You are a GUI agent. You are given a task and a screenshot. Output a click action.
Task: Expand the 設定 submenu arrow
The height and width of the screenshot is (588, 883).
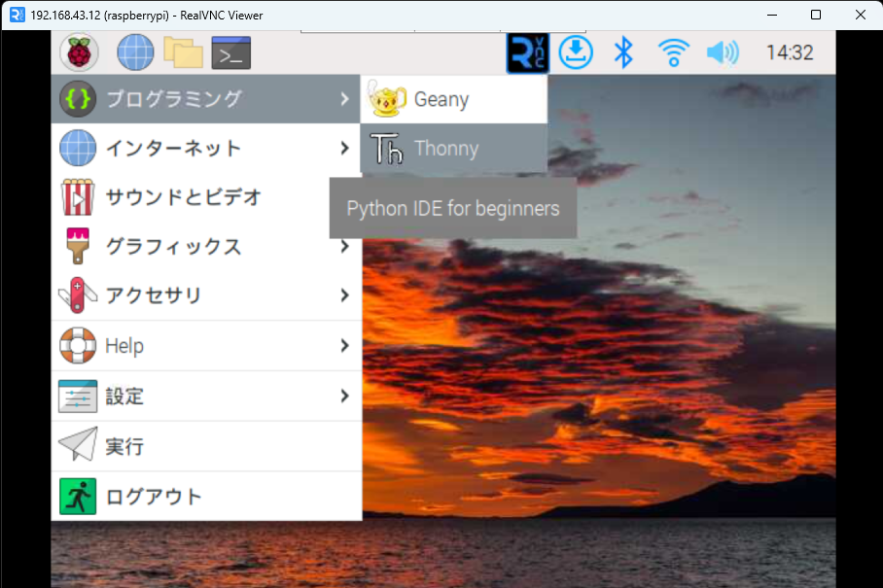click(x=344, y=396)
